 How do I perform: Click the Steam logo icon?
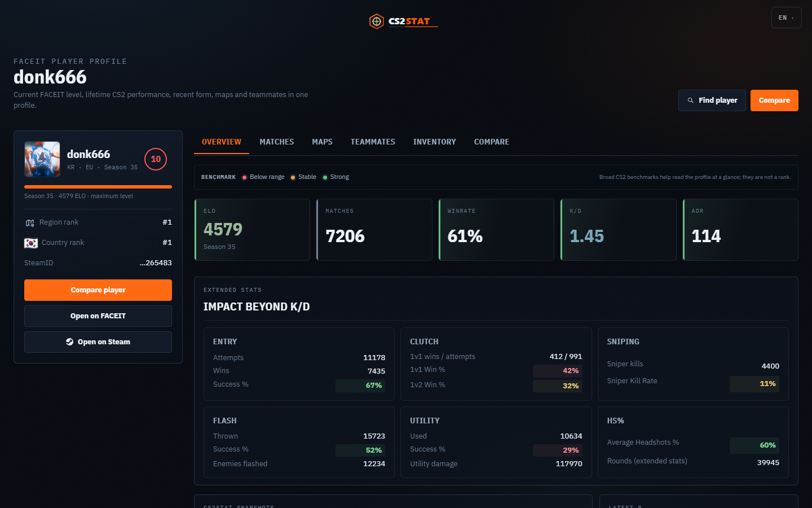pyautogui.click(x=69, y=342)
